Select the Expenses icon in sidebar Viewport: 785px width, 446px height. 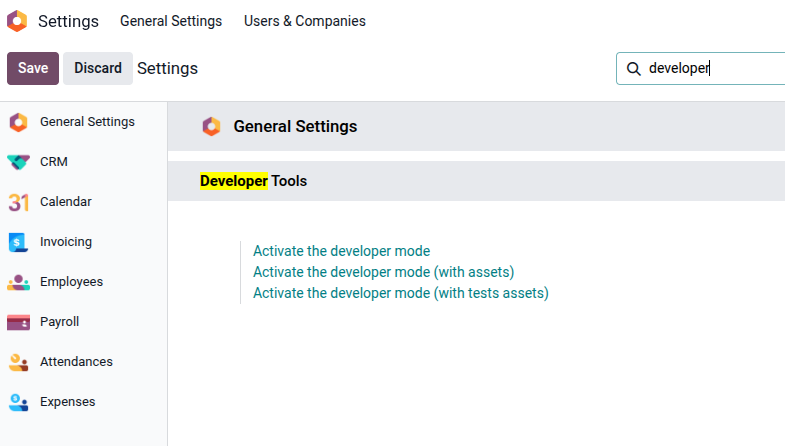click(x=18, y=402)
